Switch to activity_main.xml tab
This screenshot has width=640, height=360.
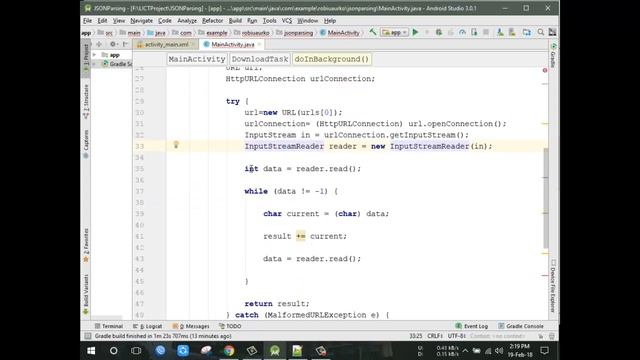click(x=167, y=44)
